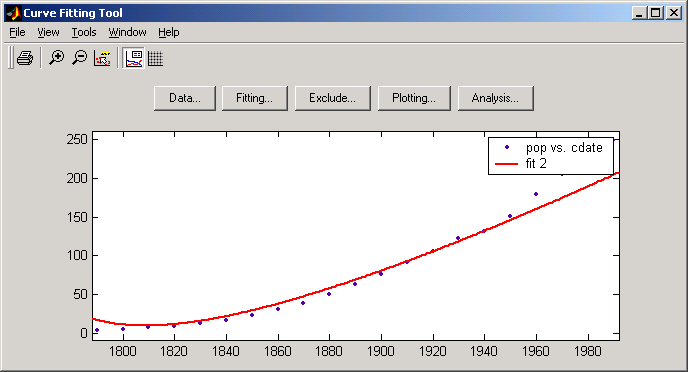
Task: Select the 'pop vs. cdate' legend entry
Action: pyautogui.click(x=564, y=148)
